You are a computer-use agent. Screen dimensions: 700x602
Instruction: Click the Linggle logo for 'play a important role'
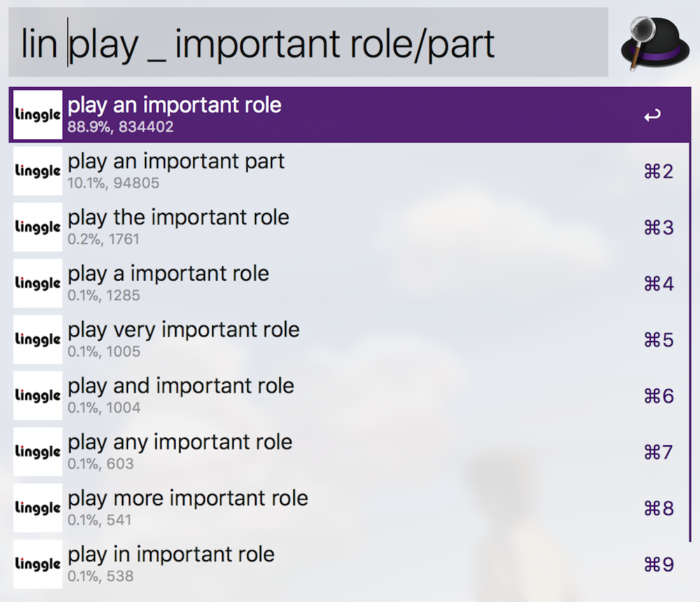pos(38,283)
